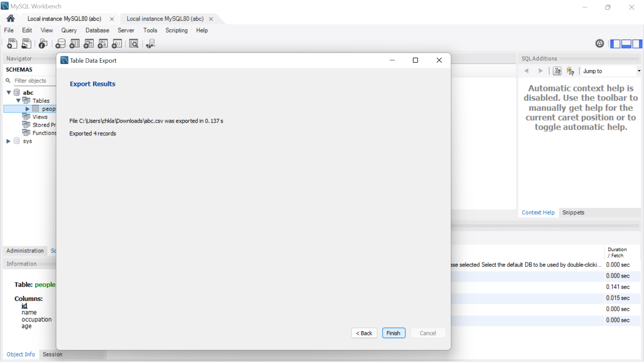This screenshot has height=362, width=644.
Task: Toggle visibility of the secondary sidebar
Action: 638,44
